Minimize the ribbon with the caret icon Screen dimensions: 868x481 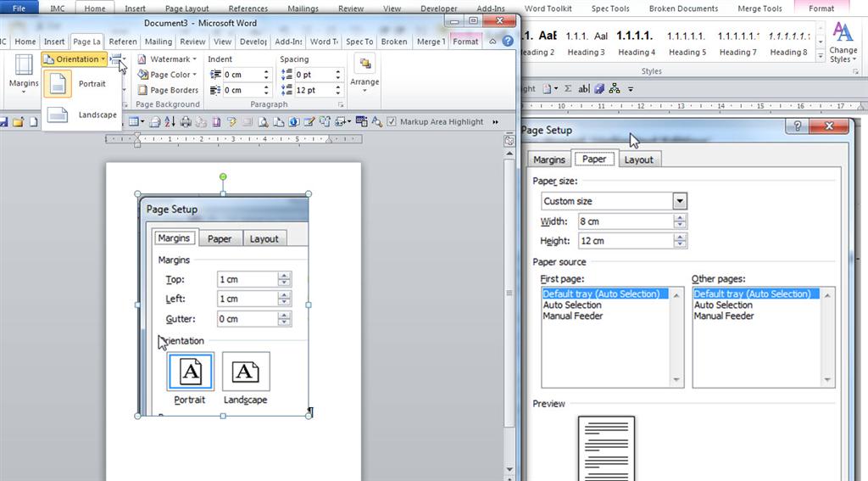tap(492, 42)
